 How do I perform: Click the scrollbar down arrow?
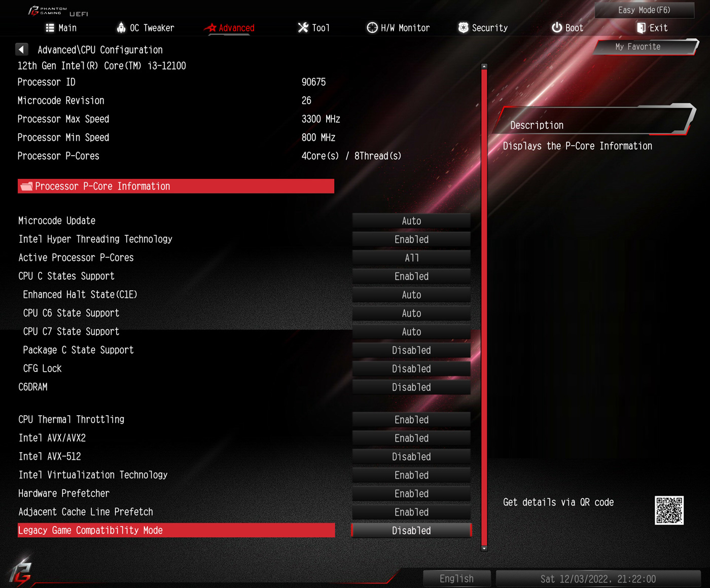tap(484, 548)
